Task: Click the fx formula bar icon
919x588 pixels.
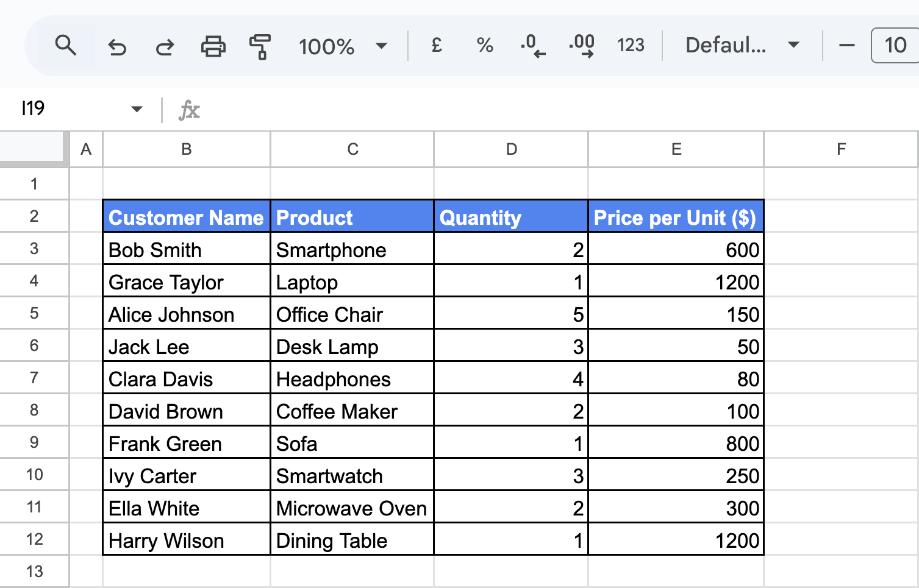Action: pyautogui.click(x=189, y=110)
